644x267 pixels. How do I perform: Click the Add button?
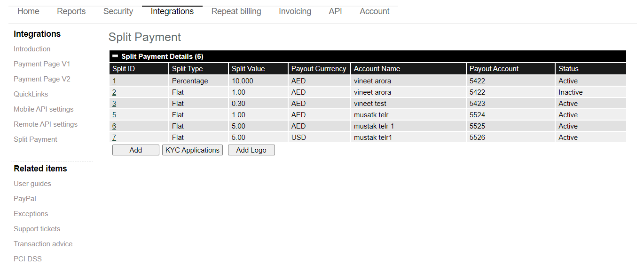(136, 150)
